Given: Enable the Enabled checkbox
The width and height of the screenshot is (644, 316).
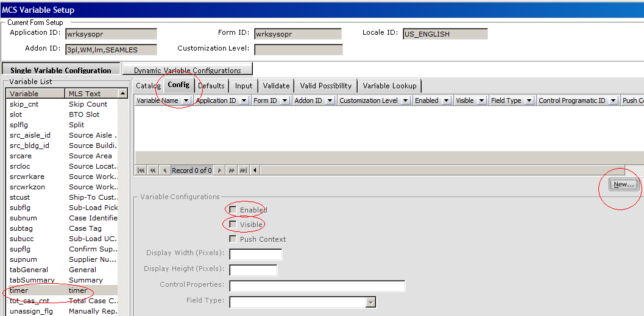Looking at the screenshot, I should (x=233, y=210).
